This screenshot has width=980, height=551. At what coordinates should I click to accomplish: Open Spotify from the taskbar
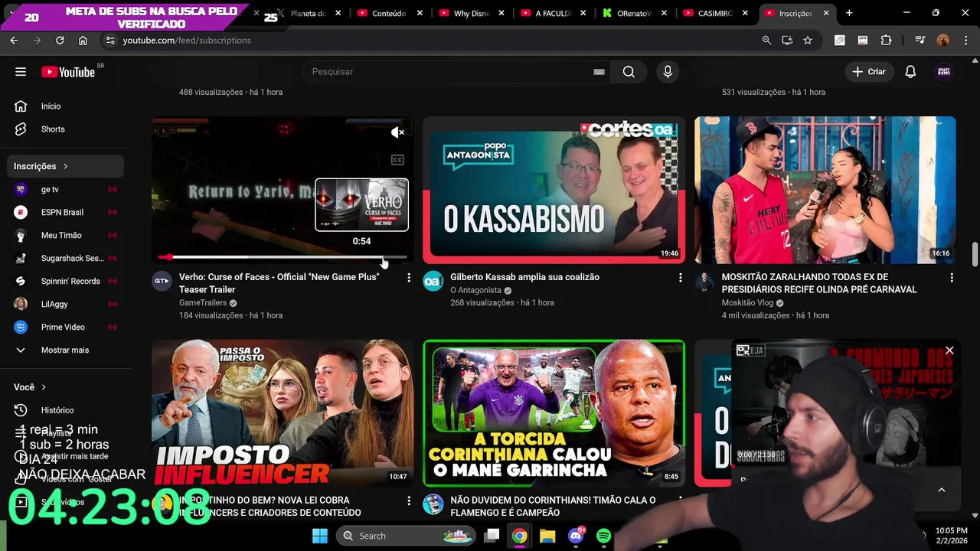603,536
